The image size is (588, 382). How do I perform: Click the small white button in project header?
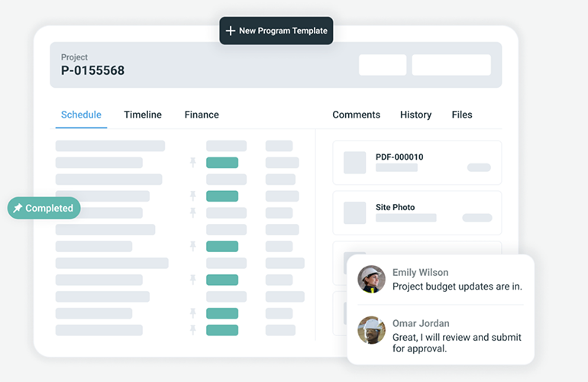click(x=383, y=65)
